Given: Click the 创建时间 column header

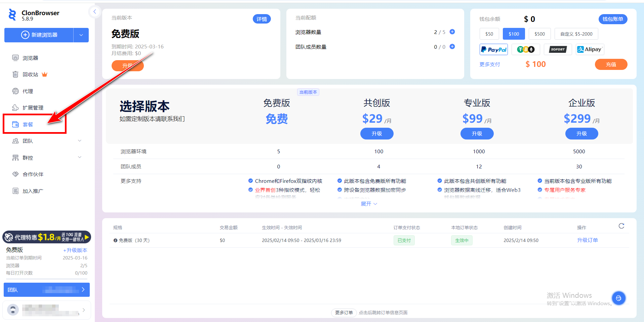Looking at the screenshot, I should [512, 228].
